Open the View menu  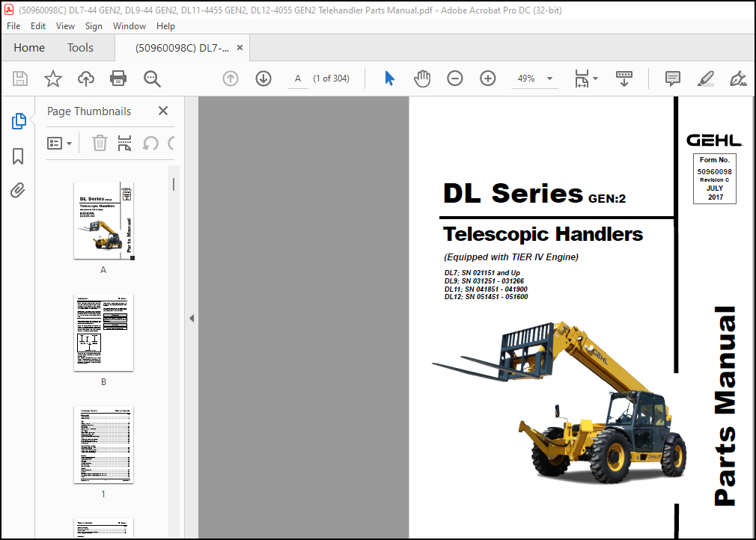(x=65, y=26)
